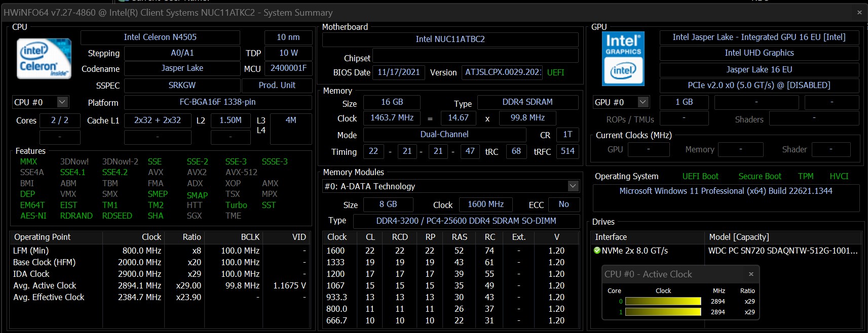Click the Operating Point column header

pyautogui.click(x=43, y=237)
